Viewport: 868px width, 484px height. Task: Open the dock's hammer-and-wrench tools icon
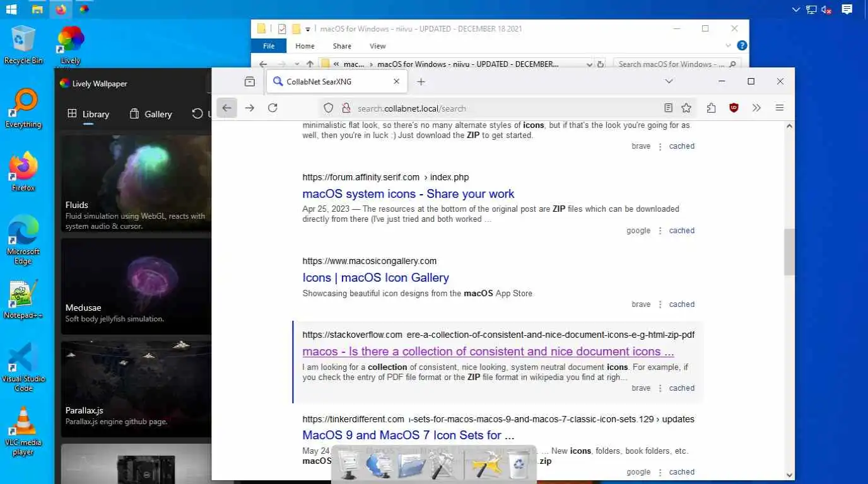[x=442, y=465]
